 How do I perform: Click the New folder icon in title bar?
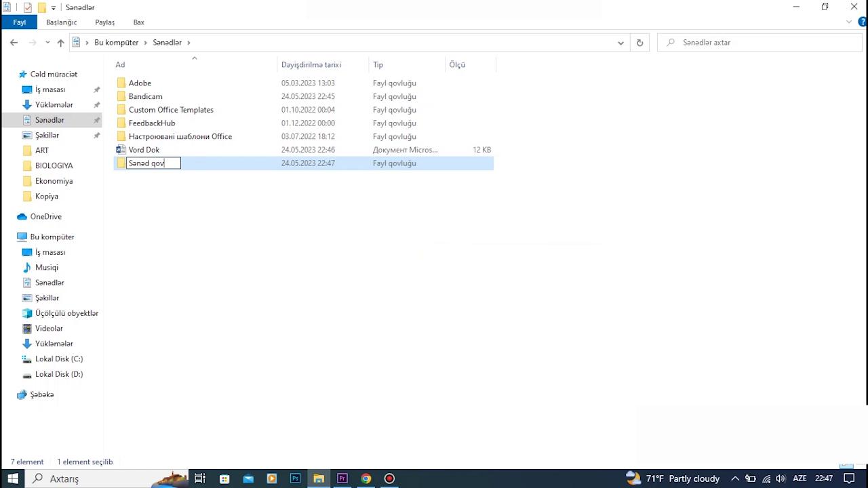pos(41,7)
